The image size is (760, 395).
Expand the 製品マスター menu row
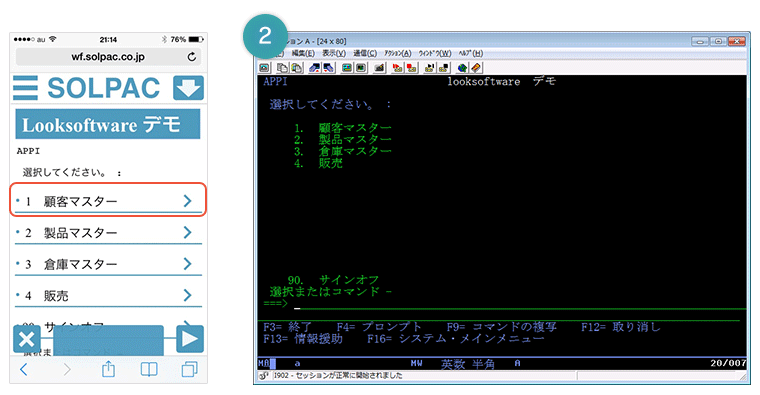point(108,233)
